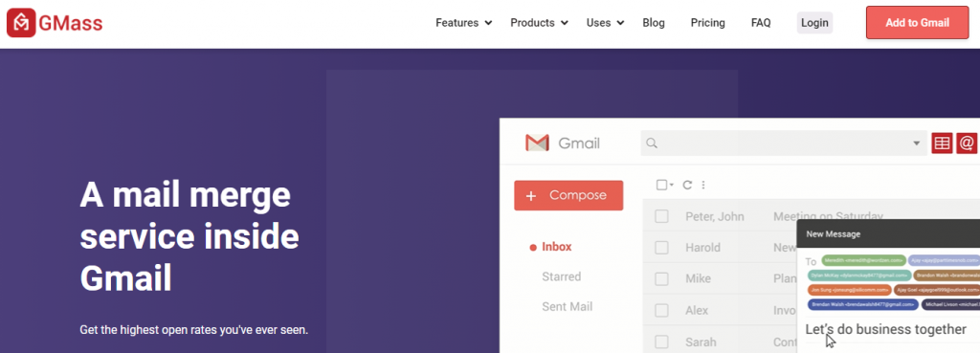Check the Mike email checkbox
Image resolution: width=980 pixels, height=353 pixels.
pos(661,278)
